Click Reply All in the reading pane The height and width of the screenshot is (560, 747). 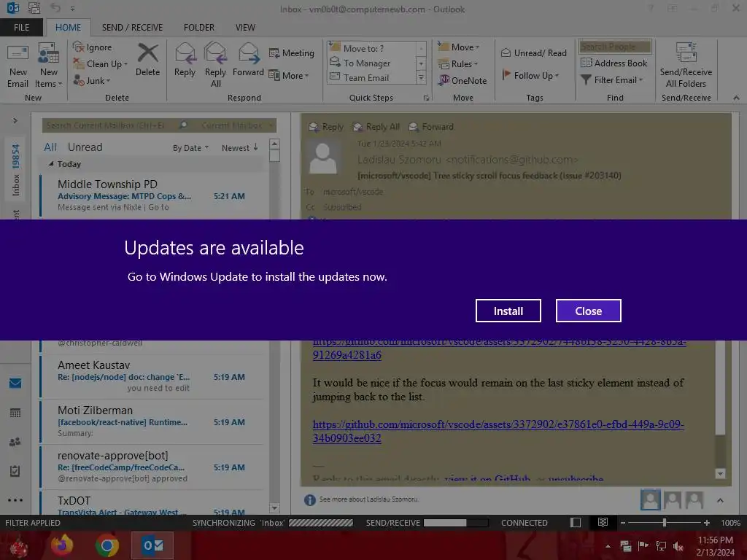(376, 127)
